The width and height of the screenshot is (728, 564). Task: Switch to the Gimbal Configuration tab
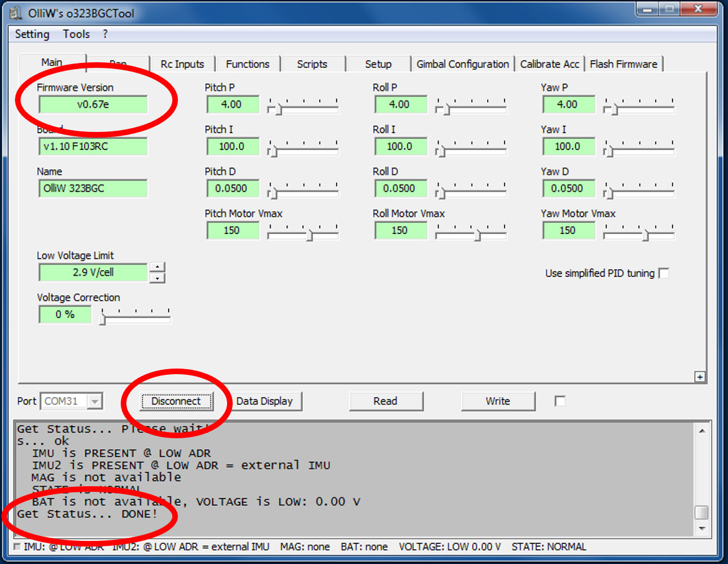(x=462, y=64)
